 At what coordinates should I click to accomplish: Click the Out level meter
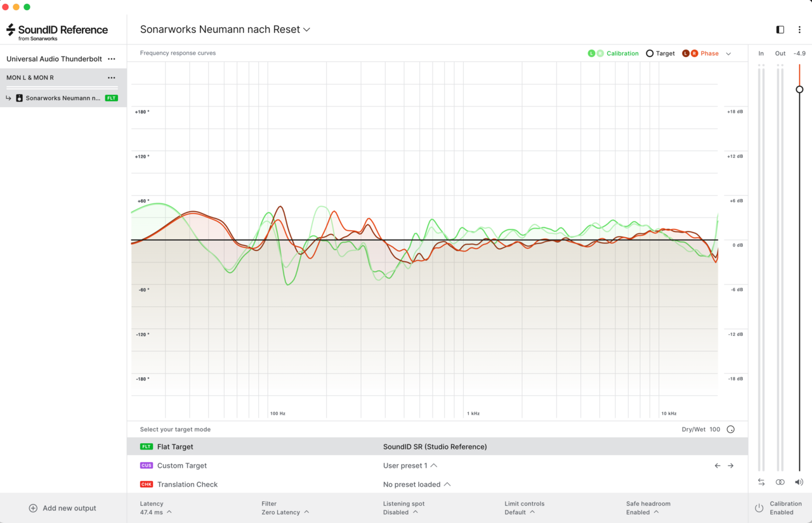pyautogui.click(x=780, y=268)
